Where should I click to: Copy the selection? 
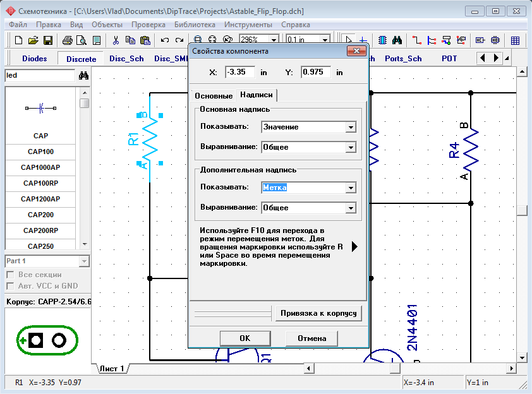tap(130, 40)
